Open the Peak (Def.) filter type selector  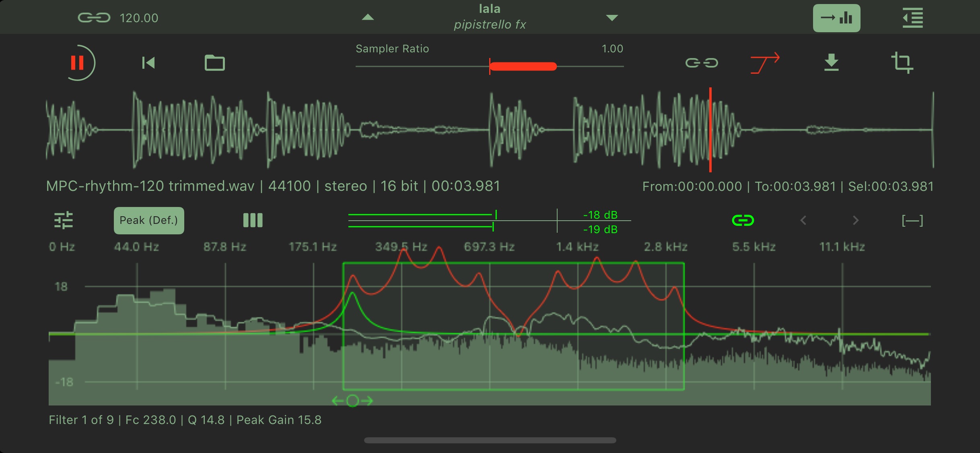tap(149, 220)
